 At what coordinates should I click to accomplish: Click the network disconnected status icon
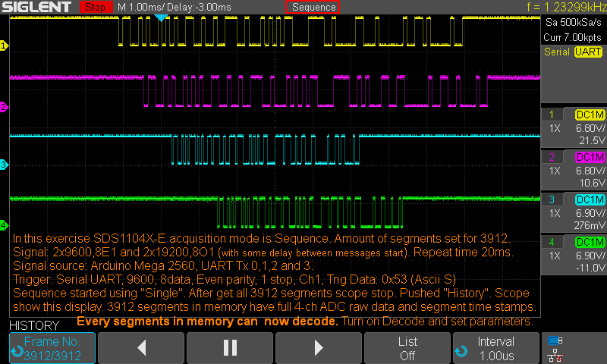pyautogui.click(x=555, y=356)
